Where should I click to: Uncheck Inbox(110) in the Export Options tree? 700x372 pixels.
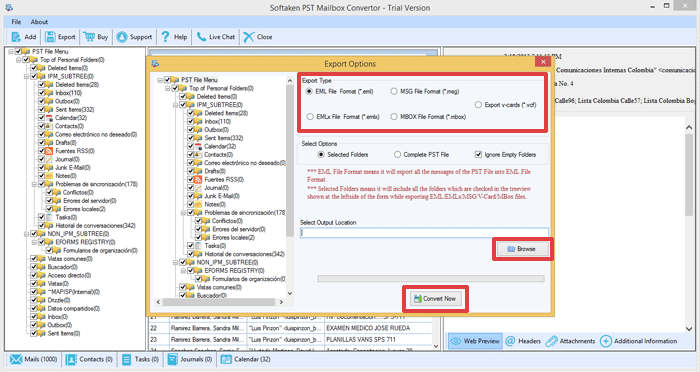click(x=191, y=121)
